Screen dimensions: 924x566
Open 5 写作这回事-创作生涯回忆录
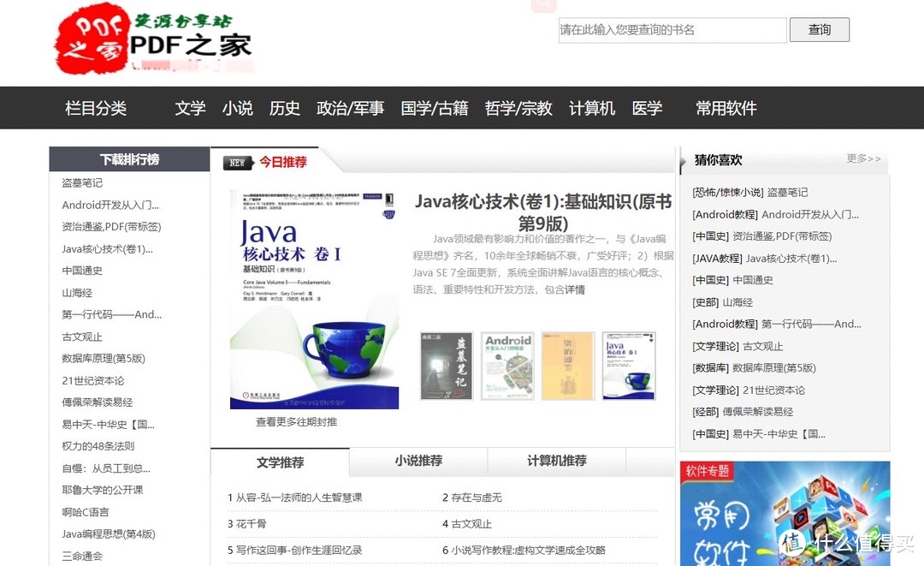[x=294, y=550]
